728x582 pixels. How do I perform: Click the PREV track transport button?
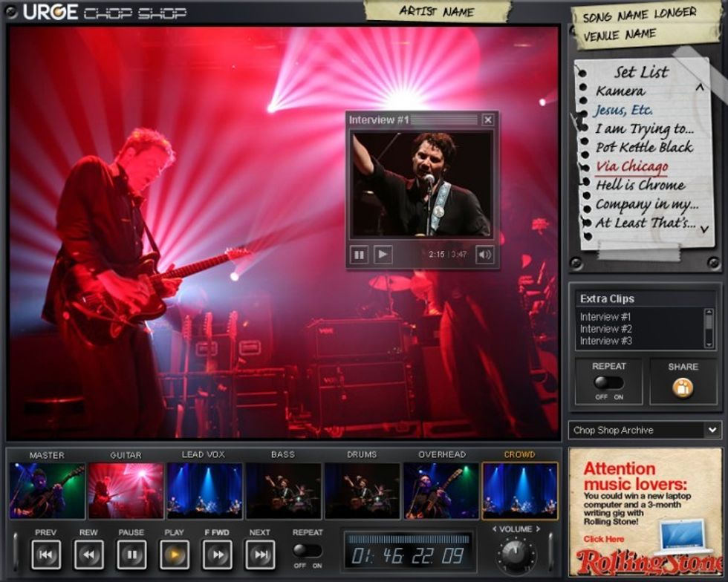45,554
